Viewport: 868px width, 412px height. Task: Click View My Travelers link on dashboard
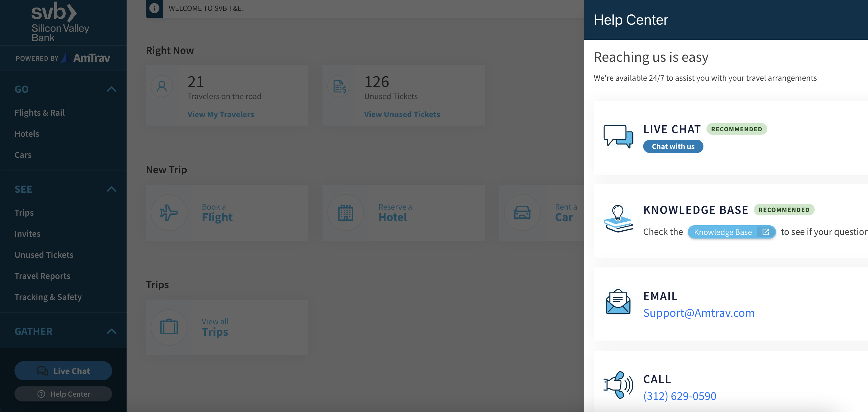tap(220, 114)
